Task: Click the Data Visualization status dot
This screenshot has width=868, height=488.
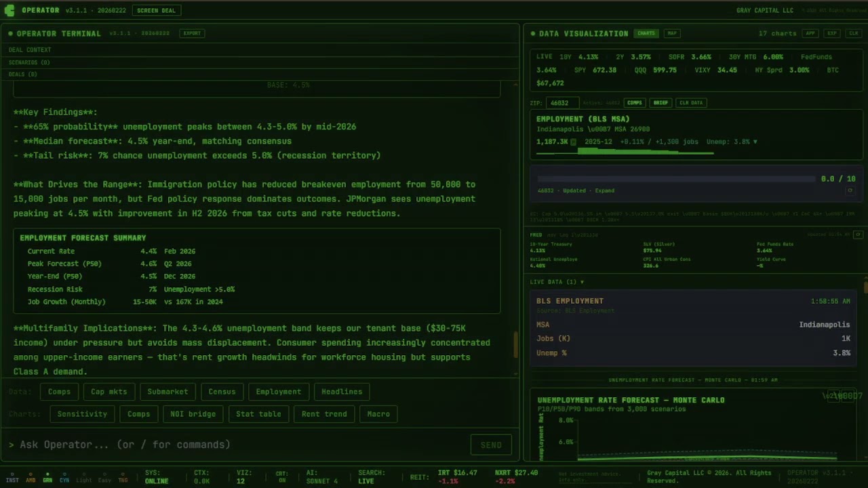Action: pyautogui.click(x=533, y=33)
